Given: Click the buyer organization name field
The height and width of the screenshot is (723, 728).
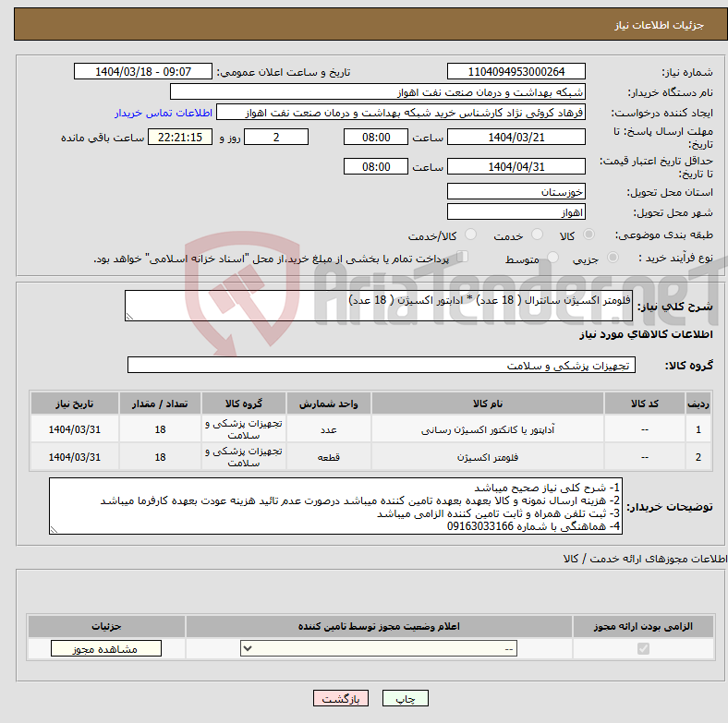Looking at the screenshot, I should [x=378, y=92].
